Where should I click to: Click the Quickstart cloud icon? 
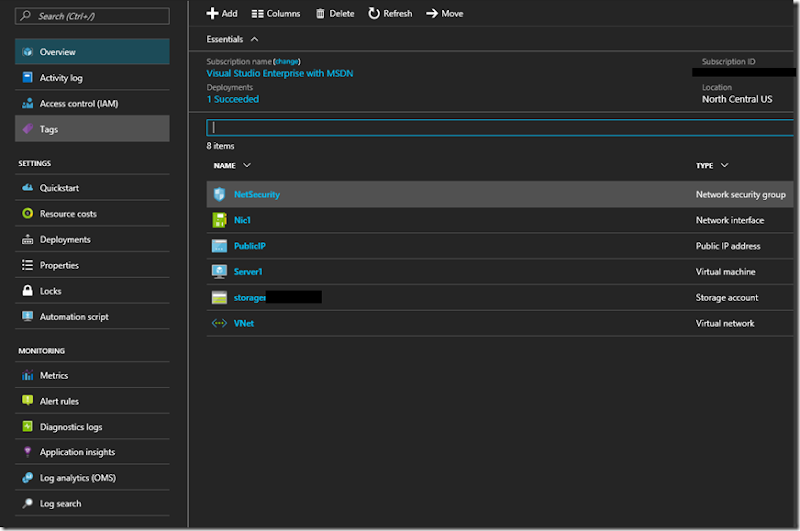[x=28, y=188]
